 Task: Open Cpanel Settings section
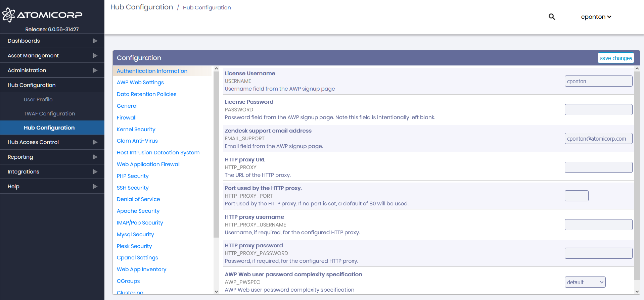(137, 258)
